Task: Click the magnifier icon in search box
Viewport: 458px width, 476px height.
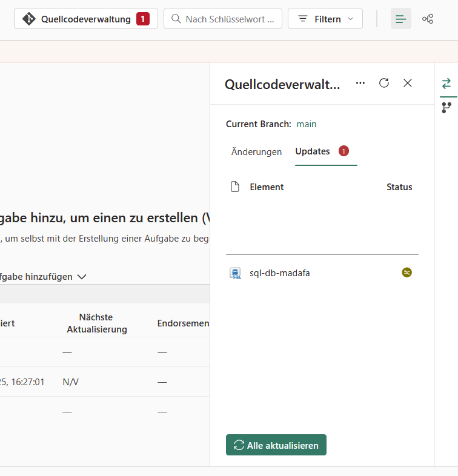Action: pos(176,19)
